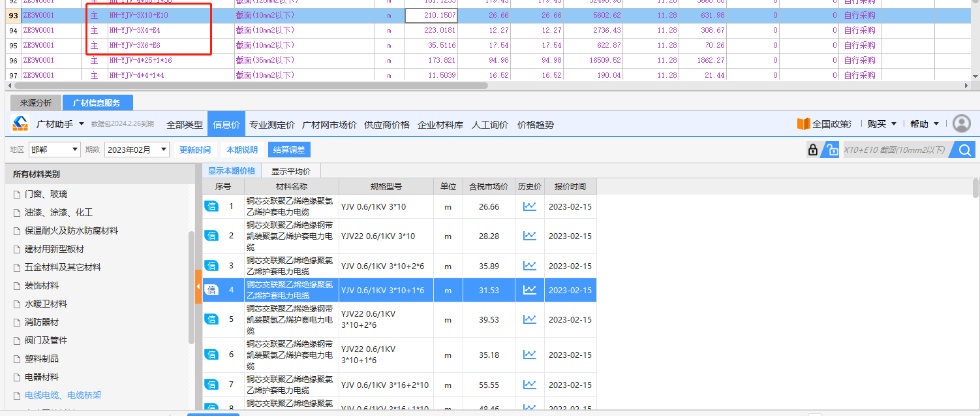The image size is (980, 416).
Task: Click the 更新时间 button
Action: pos(195,150)
